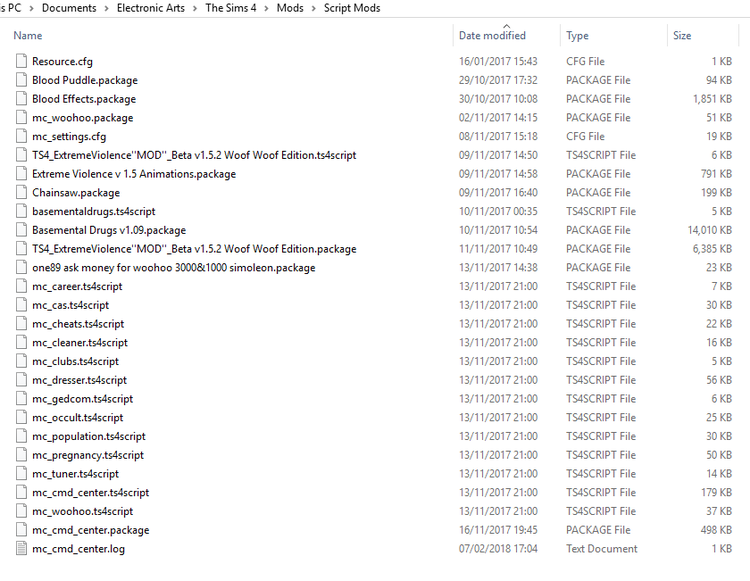Select the Blood Puddle.package file name
This screenshot has width=750, height=581.
click(85, 80)
